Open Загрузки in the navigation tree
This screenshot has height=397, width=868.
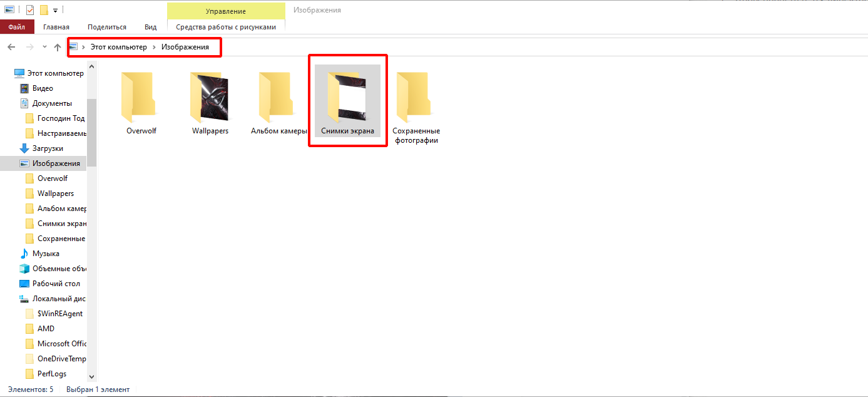pyautogui.click(x=48, y=148)
